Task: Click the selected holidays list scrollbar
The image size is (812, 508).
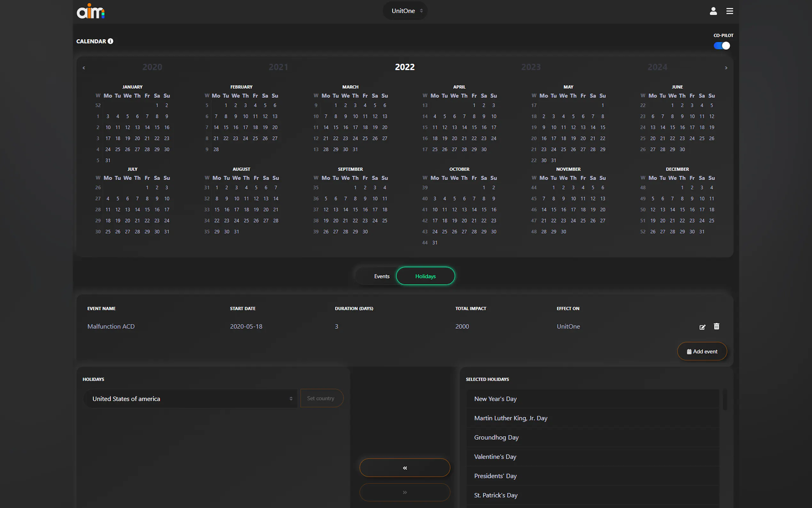Action: pos(724,400)
